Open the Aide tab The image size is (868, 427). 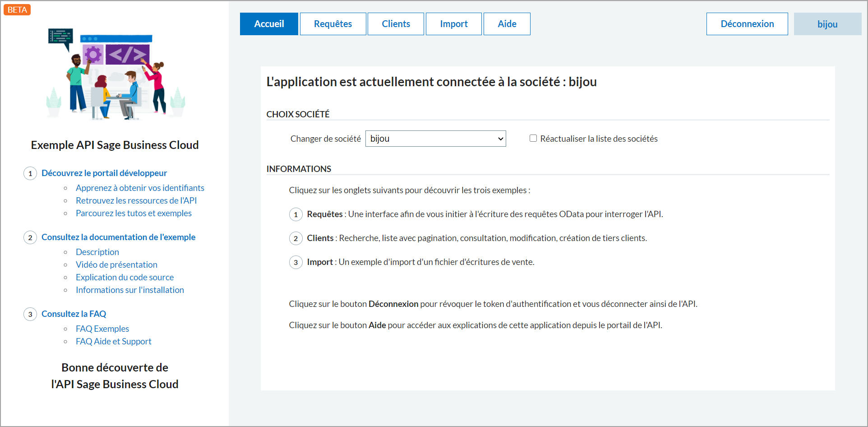(507, 24)
